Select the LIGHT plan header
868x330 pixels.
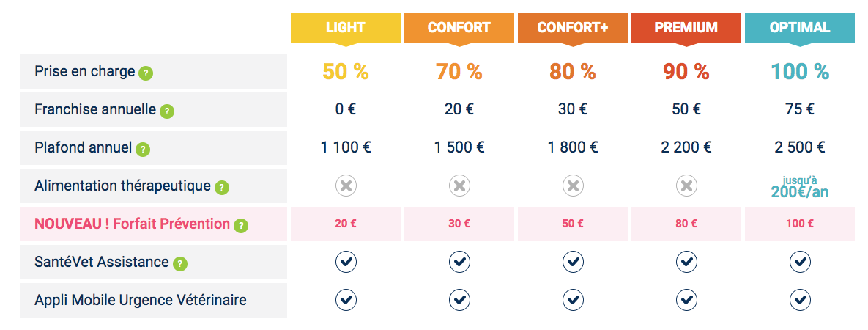click(346, 28)
